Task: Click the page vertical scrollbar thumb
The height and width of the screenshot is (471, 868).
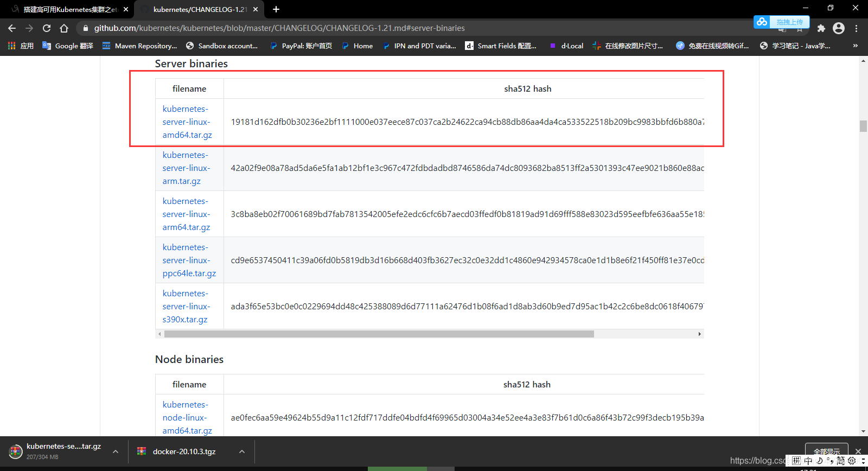Action: click(x=863, y=126)
